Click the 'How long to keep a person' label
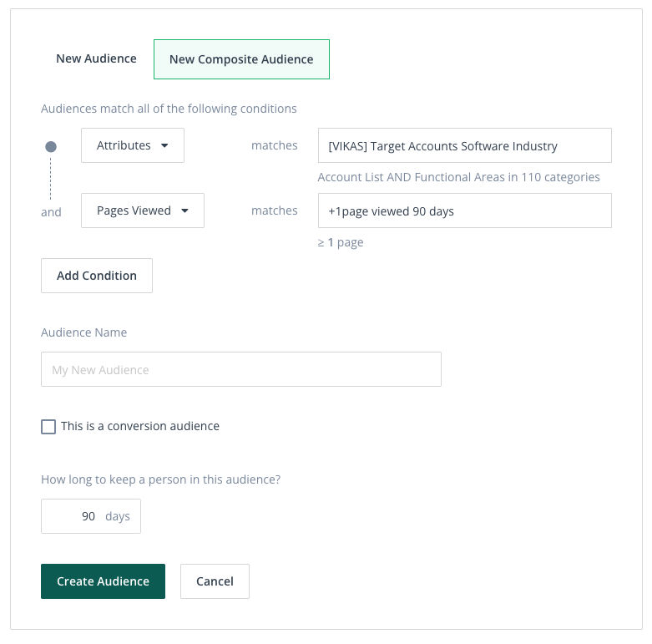The image size is (652, 644). tap(160, 479)
